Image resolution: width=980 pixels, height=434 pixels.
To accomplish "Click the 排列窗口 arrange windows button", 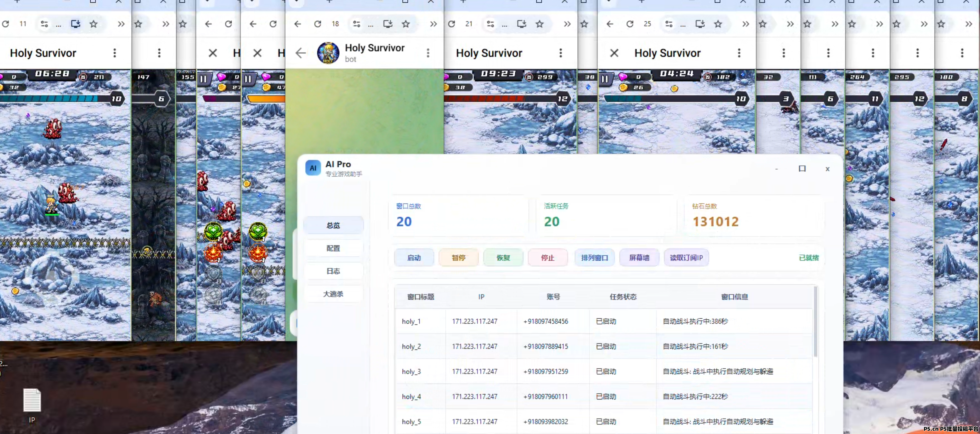I will [594, 258].
